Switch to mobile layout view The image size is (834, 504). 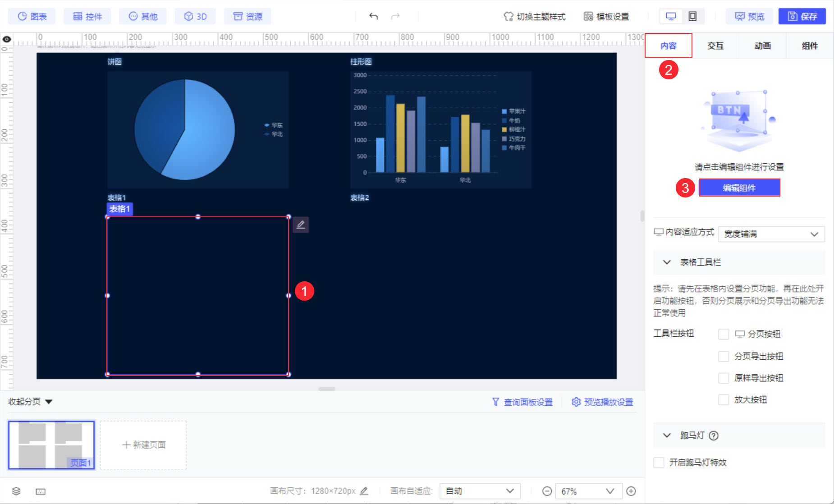point(692,16)
